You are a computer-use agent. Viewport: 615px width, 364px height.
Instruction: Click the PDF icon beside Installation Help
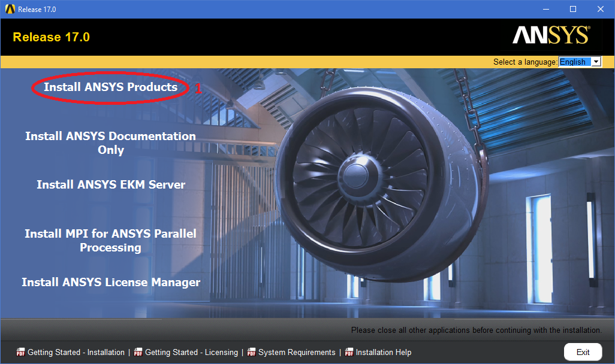[x=349, y=352]
